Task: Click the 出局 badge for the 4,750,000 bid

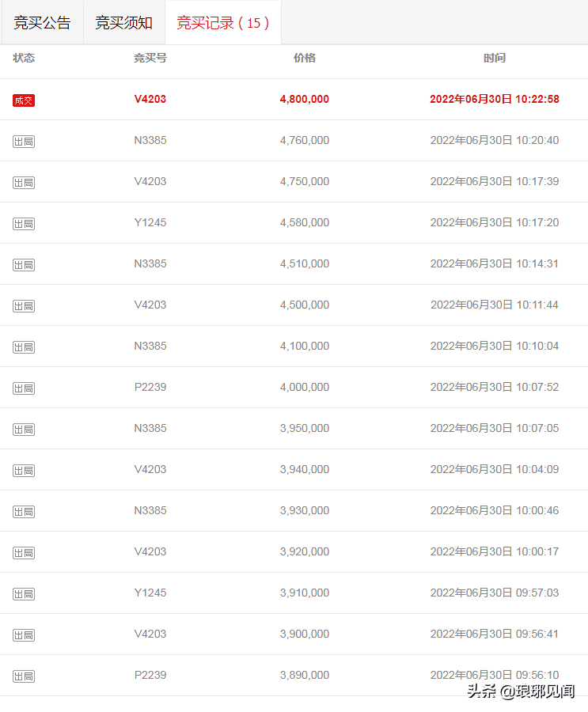Action: coord(24,183)
